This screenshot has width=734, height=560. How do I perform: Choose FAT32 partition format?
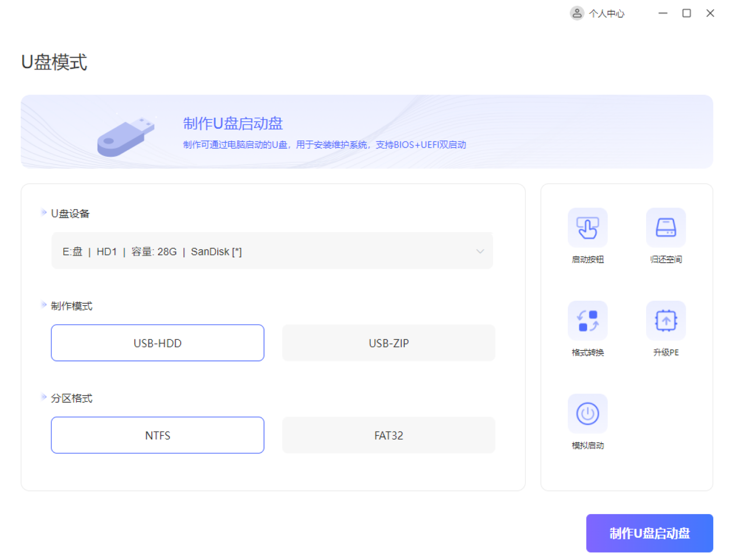point(388,435)
